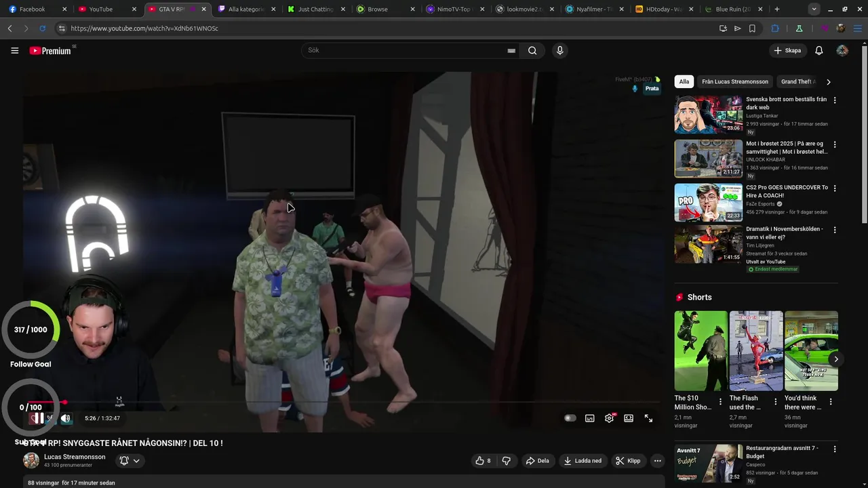Toggle autoplay switch in player
Screen dimensions: 868x488
pos(570,418)
